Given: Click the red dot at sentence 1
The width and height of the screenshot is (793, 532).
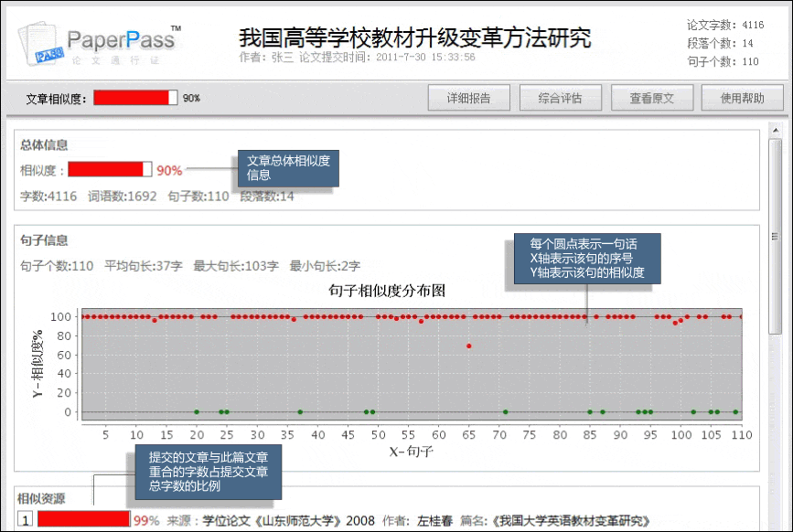Looking at the screenshot, I should point(81,318).
